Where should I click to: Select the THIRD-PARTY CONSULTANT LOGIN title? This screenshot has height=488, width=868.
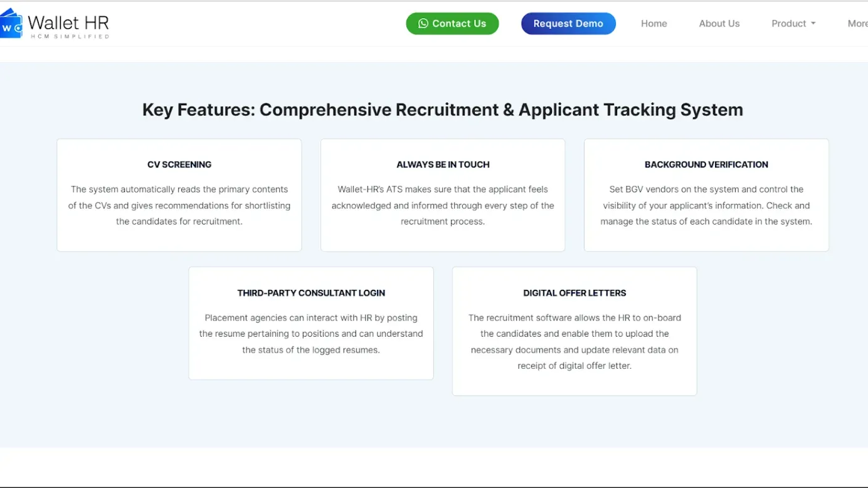[311, 293]
